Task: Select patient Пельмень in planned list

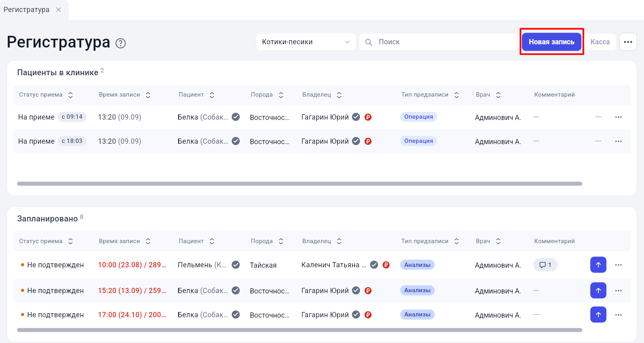Action: pyautogui.click(x=202, y=265)
